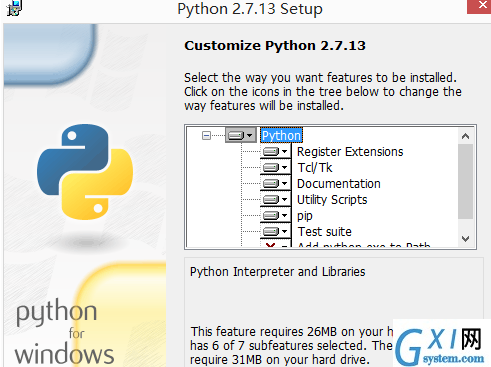Select the Documentation feature label
The height and width of the screenshot is (367, 491).
[339, 184]
